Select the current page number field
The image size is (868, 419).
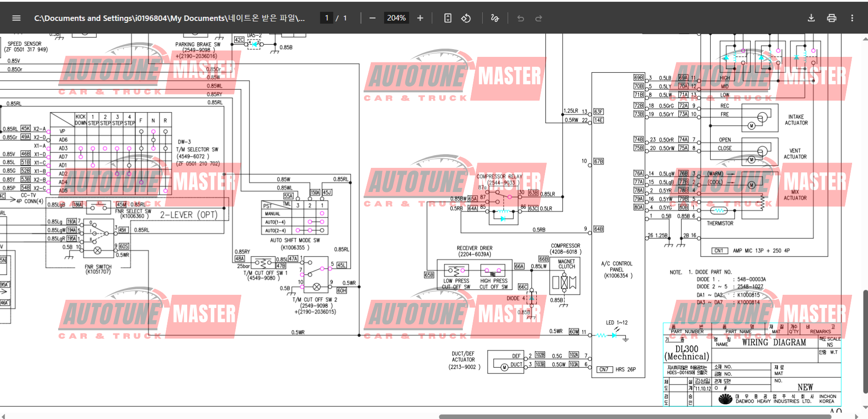tap(326, 18)
